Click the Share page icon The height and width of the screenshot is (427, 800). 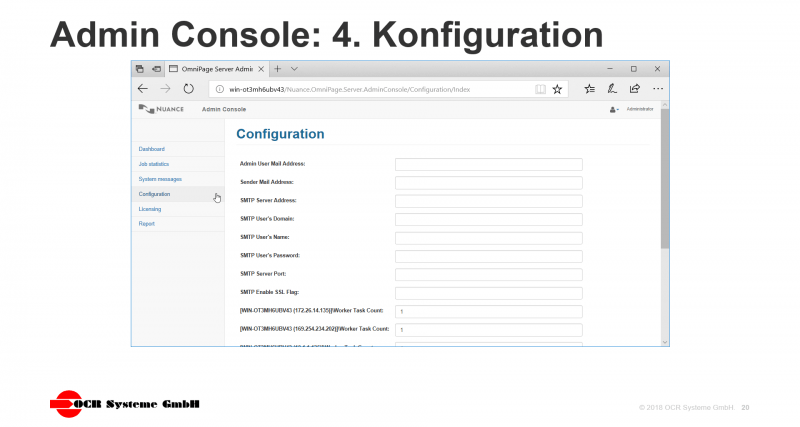(635, 89)
